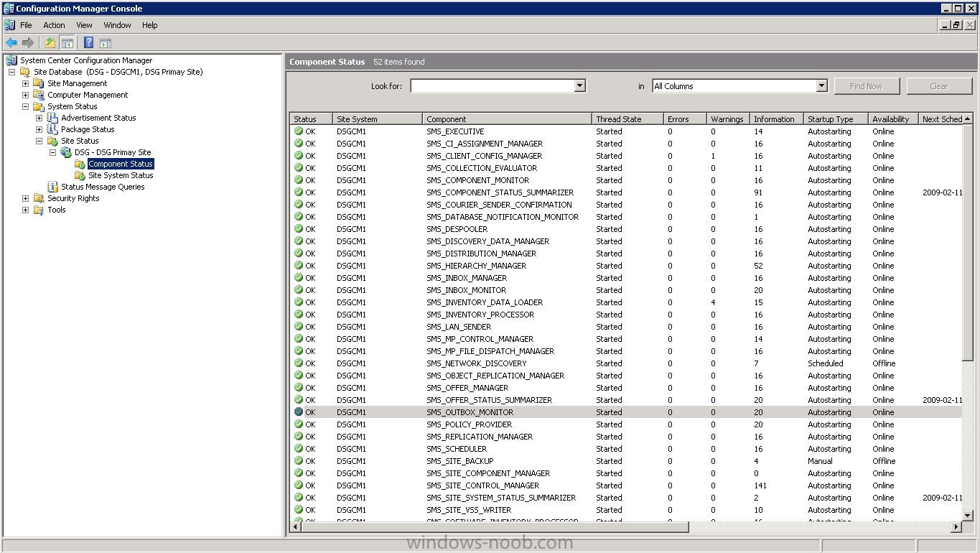Select the SMS_INVENTORY_DATA_LOADER row

click(626, 302)
